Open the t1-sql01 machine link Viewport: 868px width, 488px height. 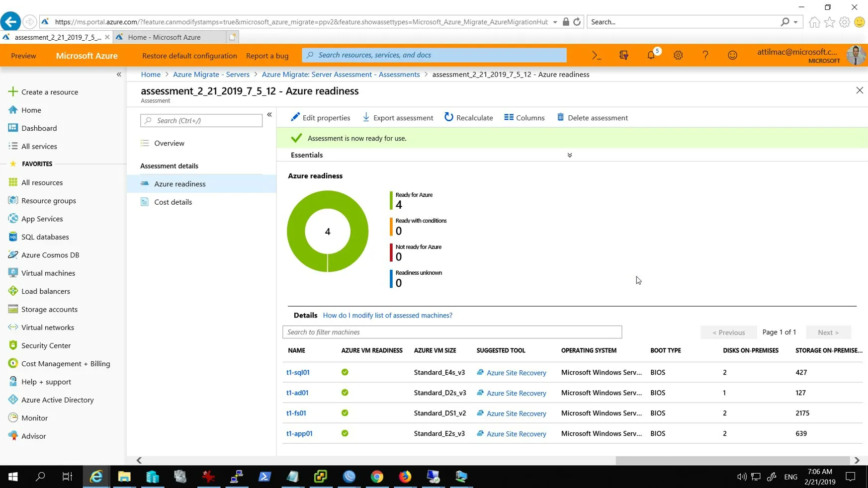pyautogui.click(x=298, y=372)
